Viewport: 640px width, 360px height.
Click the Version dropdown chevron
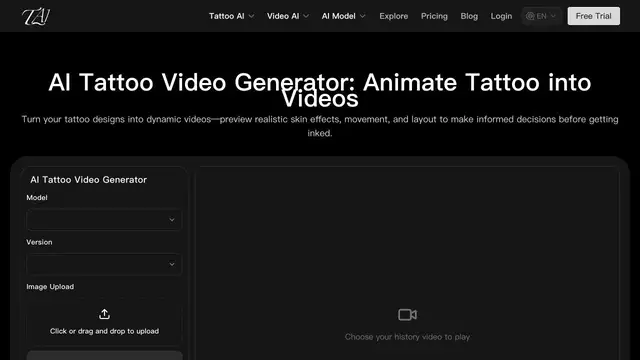click(x=172, y=264)
